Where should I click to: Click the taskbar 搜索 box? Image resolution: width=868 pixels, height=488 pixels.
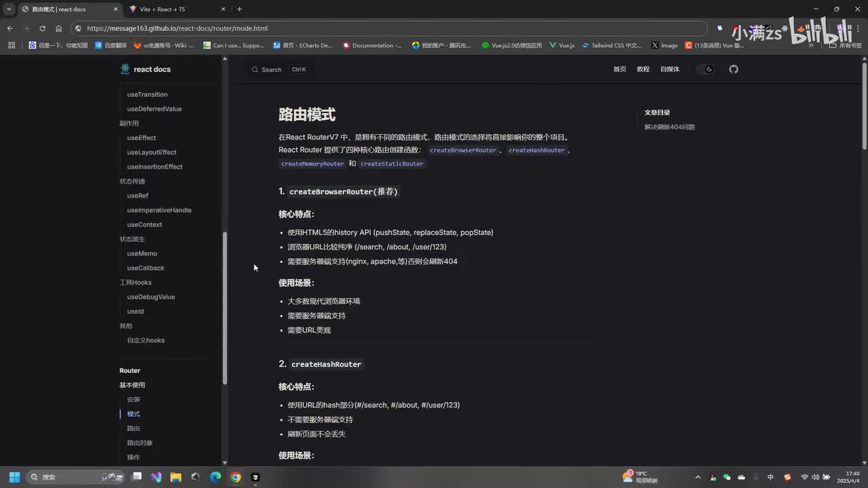[76, 477]
